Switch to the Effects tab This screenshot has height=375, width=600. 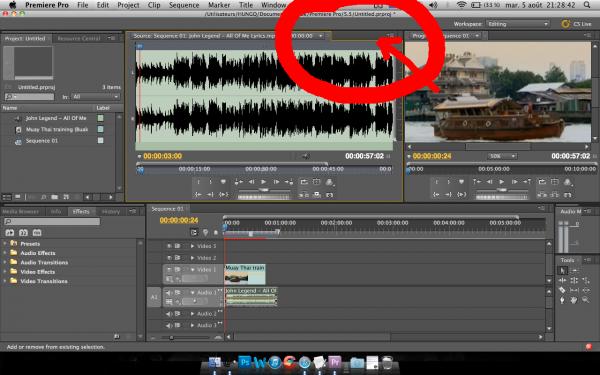tap(81, 211)
